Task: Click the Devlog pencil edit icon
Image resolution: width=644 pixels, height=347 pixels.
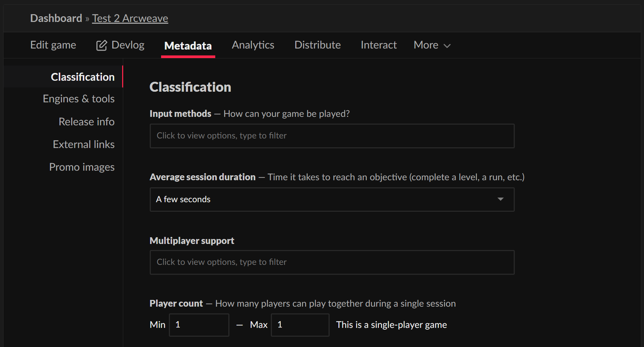Action: [x=101, y=45]
